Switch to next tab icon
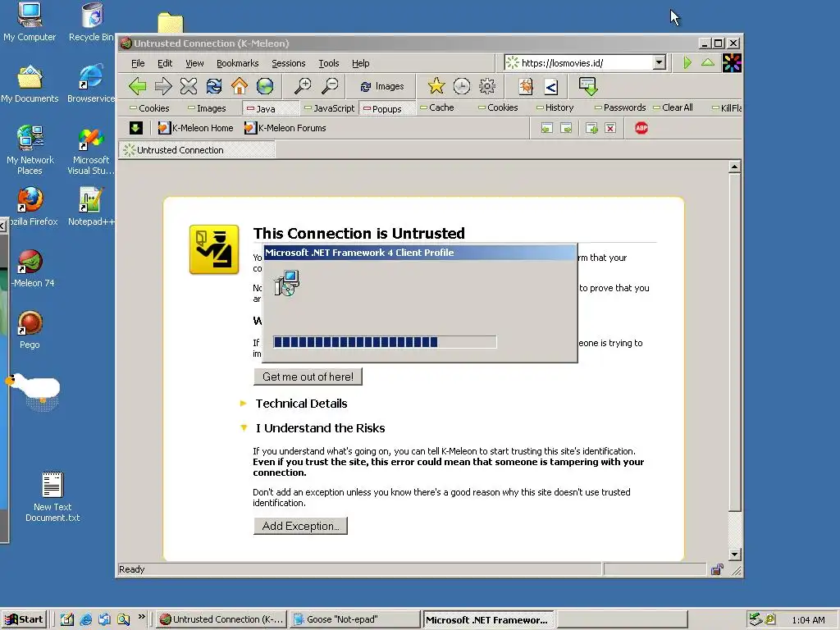Viewport: 840px width, 630px height. tap(566, 128)
